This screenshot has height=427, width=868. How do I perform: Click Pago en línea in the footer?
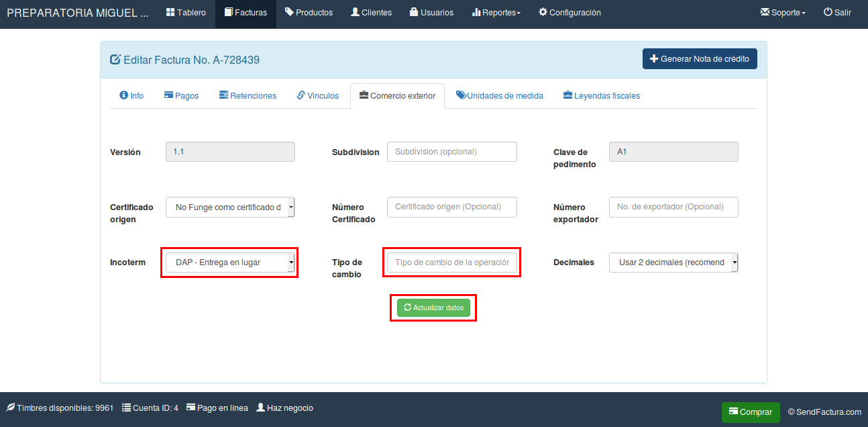click(217, 408)
